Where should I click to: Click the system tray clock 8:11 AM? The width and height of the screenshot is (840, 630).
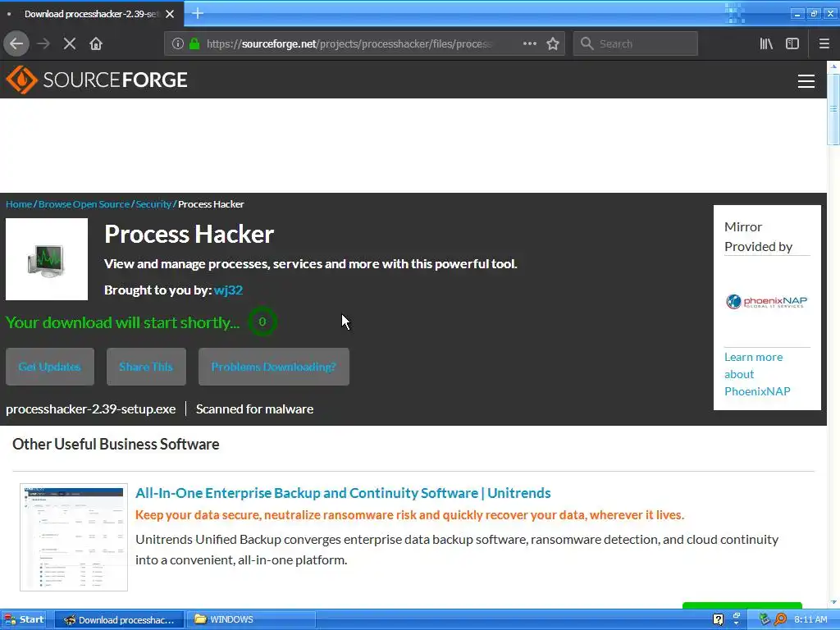[810, 620]
